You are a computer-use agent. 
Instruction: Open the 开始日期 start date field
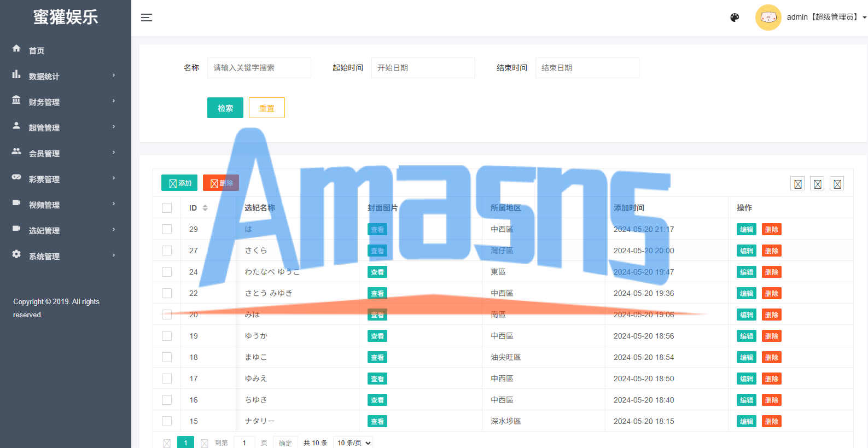click(x=423, y=68)
